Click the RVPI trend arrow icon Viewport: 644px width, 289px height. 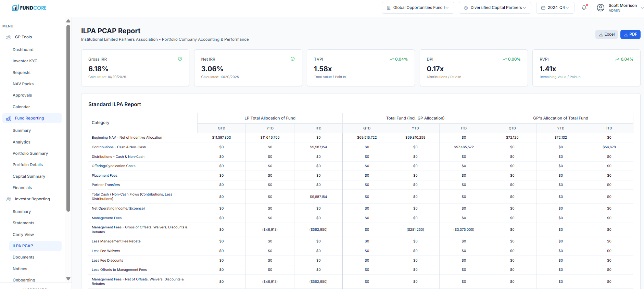click(617, 59)
